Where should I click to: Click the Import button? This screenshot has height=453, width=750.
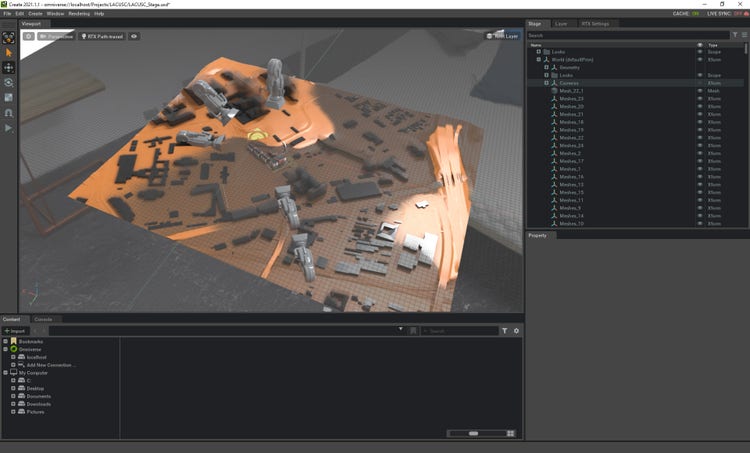14,330
